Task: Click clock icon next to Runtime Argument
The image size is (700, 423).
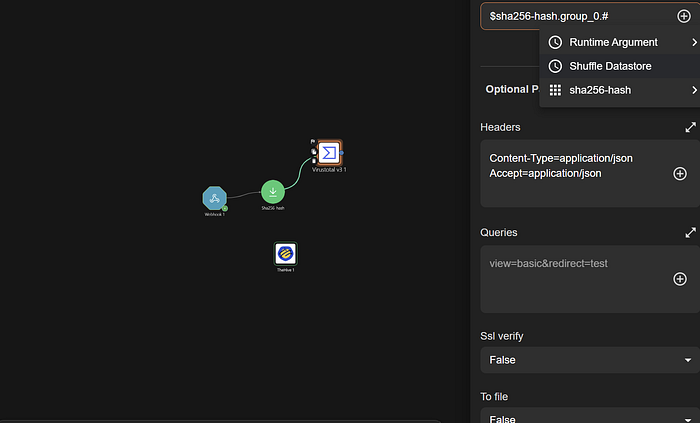Action: click(555, 42)
